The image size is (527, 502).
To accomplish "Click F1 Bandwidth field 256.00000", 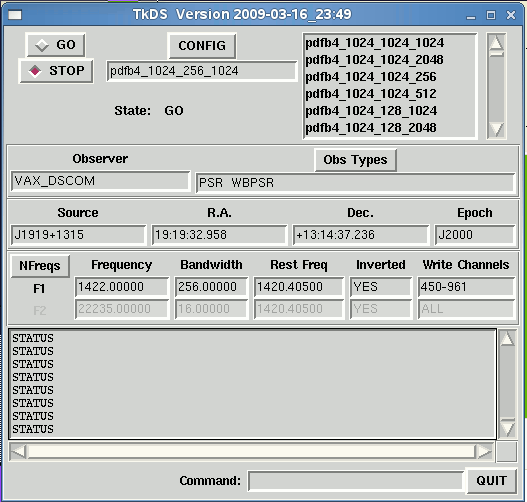I will click(211, 287).
